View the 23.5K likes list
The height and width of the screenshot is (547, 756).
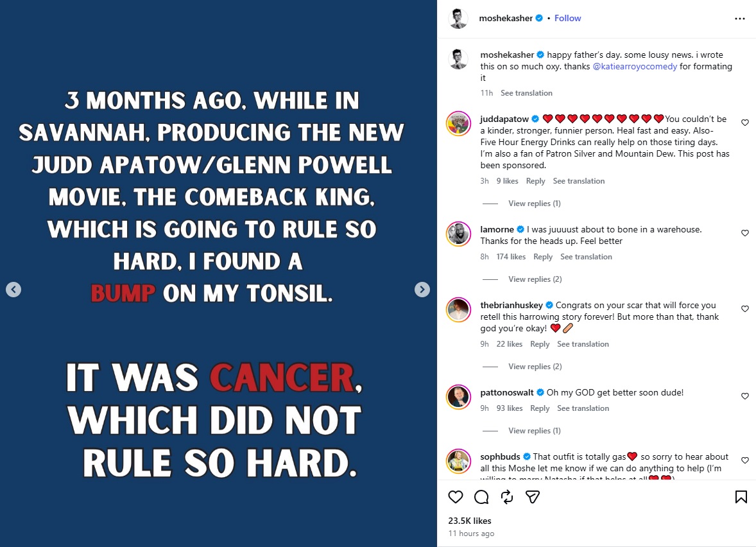click(470, 521)
